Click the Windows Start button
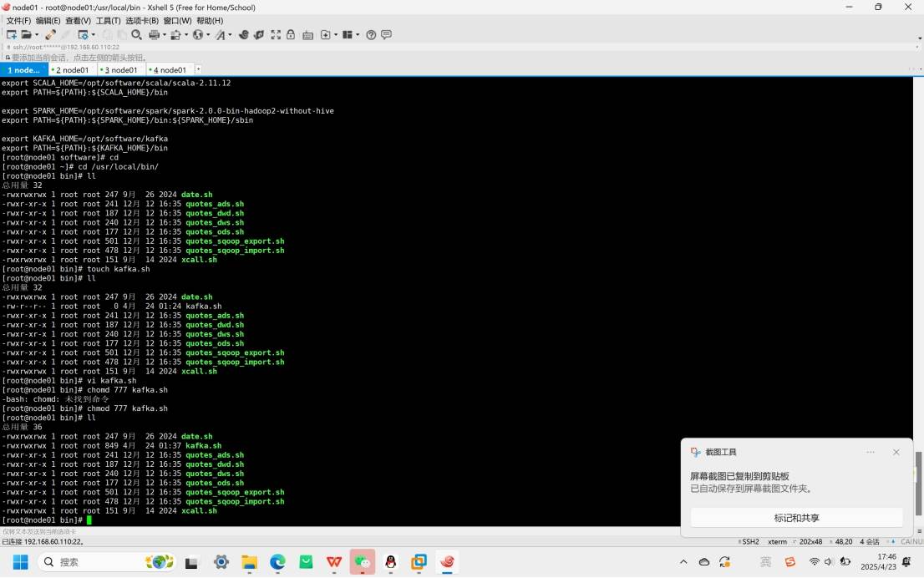 pyautogui.click(x=21, y=562)
